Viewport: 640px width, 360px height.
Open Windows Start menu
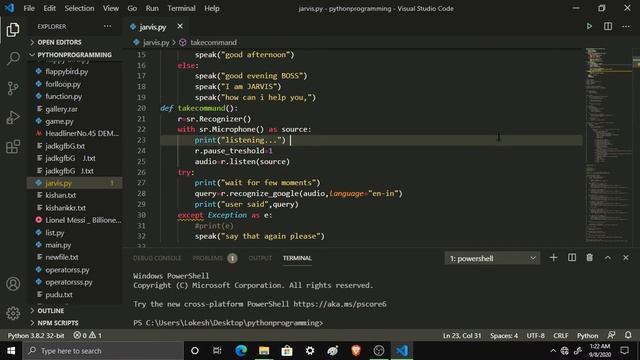(11, 351)
